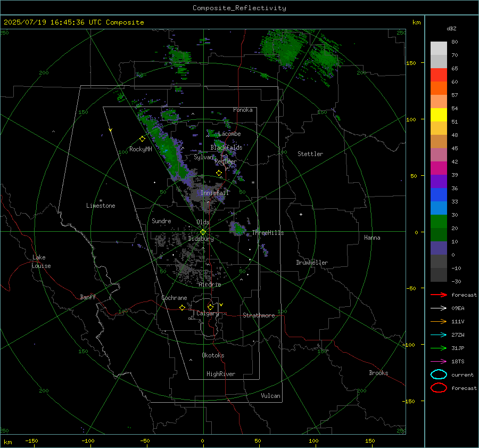
Task: Click the yellow diamond marker above Calgary
Action: [x=210, y=307]
